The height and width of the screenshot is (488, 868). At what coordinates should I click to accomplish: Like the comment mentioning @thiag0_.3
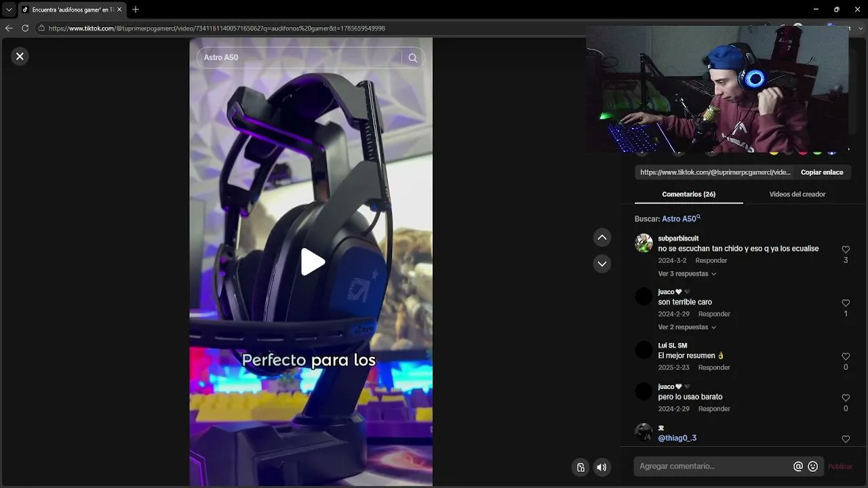point(846,439)
